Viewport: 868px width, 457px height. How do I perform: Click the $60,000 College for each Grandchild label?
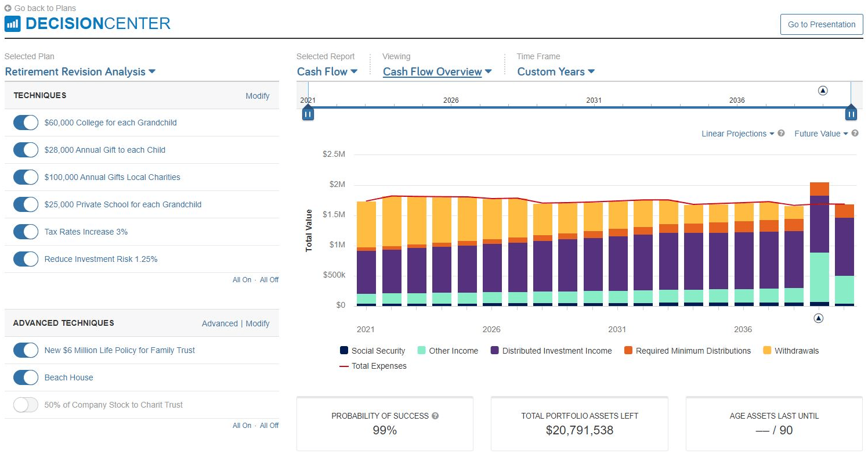point(111,123)
